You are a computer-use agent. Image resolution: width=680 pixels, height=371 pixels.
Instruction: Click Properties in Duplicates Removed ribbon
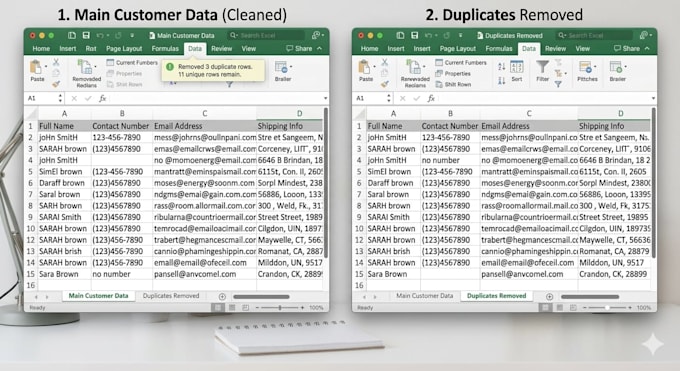(453, 73)
